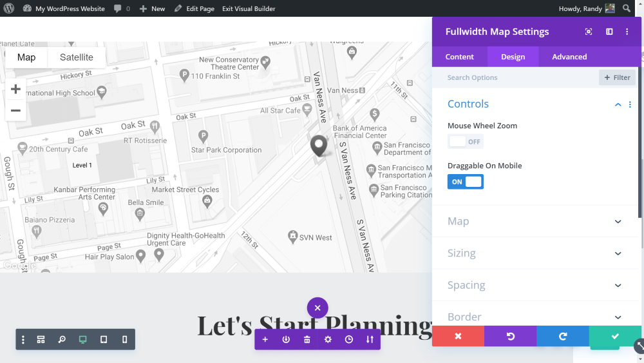This screenshot has height=363, width=644.
Task: Save changes with green check button
Action: point(615,337)
